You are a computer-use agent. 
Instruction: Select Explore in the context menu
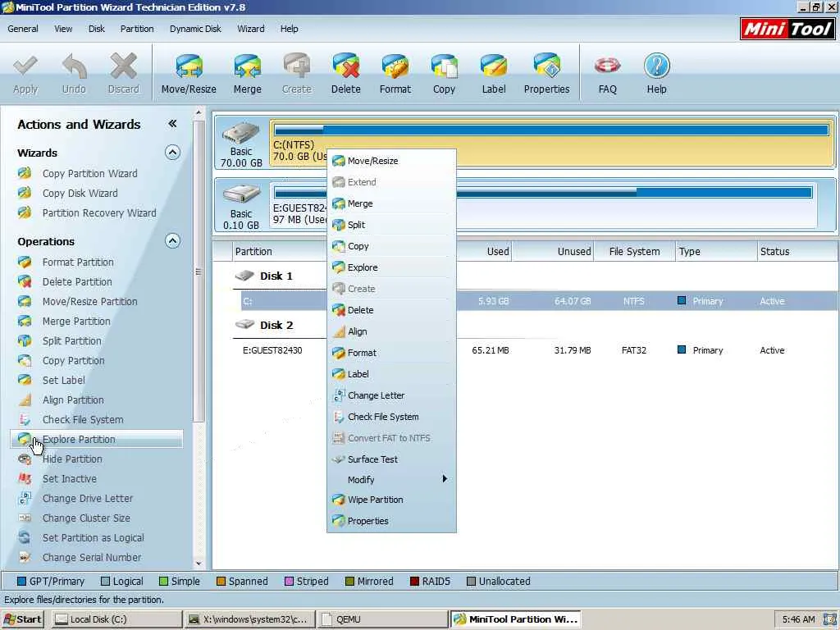391,267
